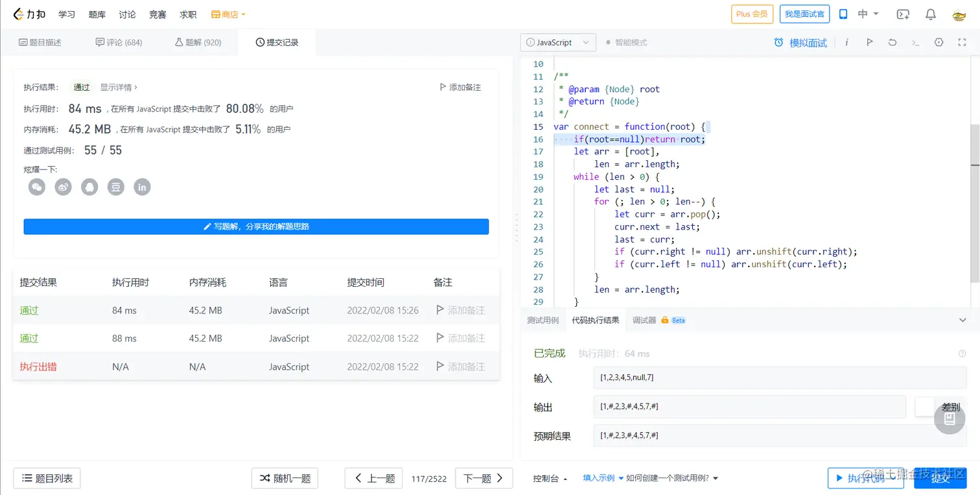The height and width of the screenshot is (495, 980).
Task: Add note to the 15:26 submission
Action: (461, 310)
